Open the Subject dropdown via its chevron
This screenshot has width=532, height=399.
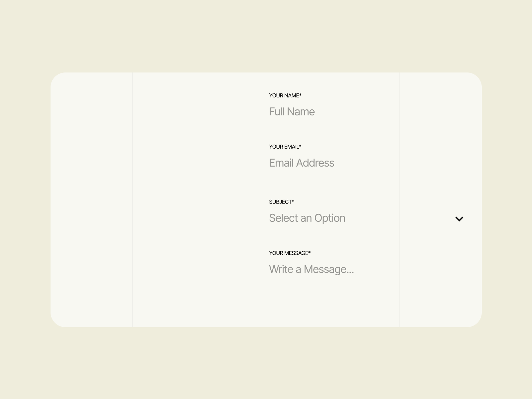pyautogui.click(x=459, y=219)
